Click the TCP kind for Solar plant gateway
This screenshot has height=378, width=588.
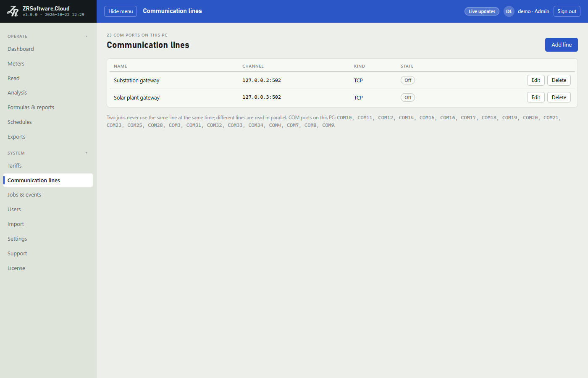(x=358, y=98)
